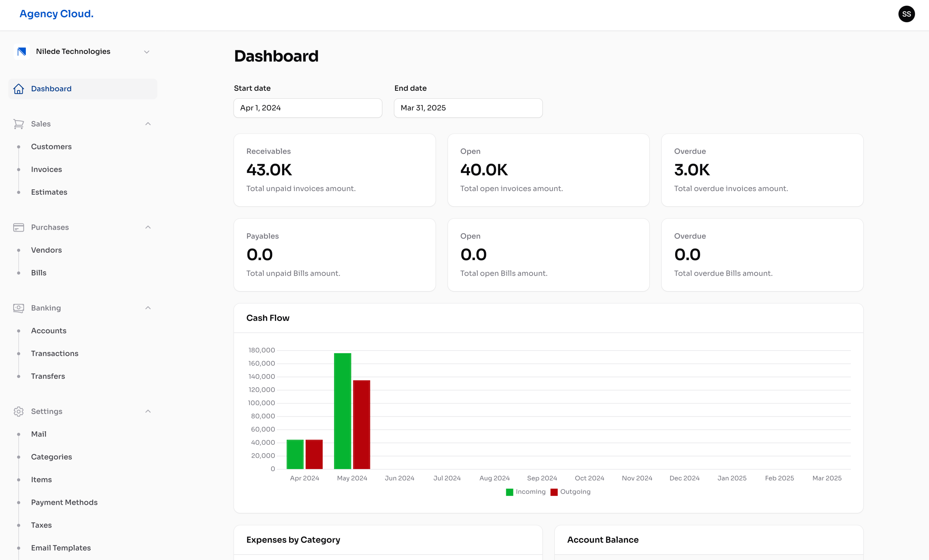This screenshot has width=929, height=560.
Task: Collapse the Banking section chevron
Action: coord(148,308)
